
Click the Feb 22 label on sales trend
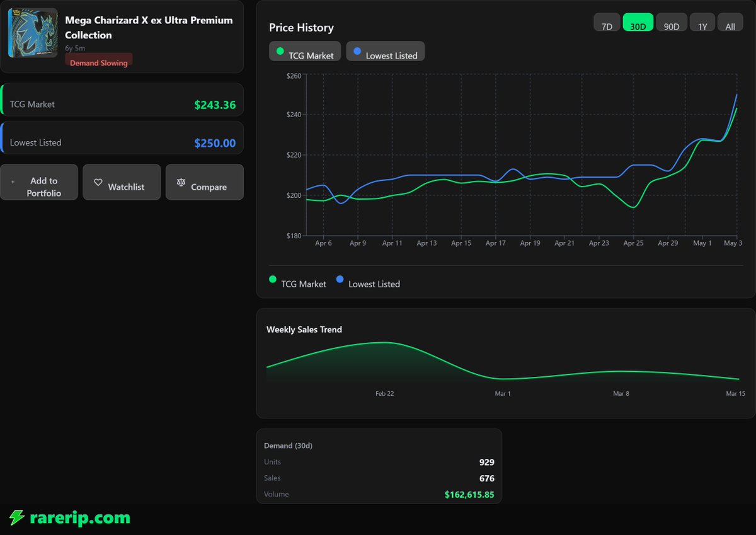pyautogui.click(x=384, y=393)
